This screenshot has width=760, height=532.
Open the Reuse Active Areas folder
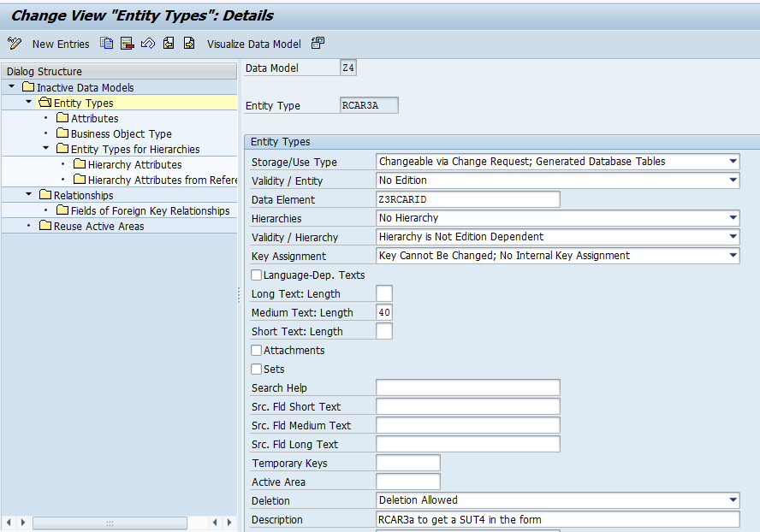tap(92, 227)
